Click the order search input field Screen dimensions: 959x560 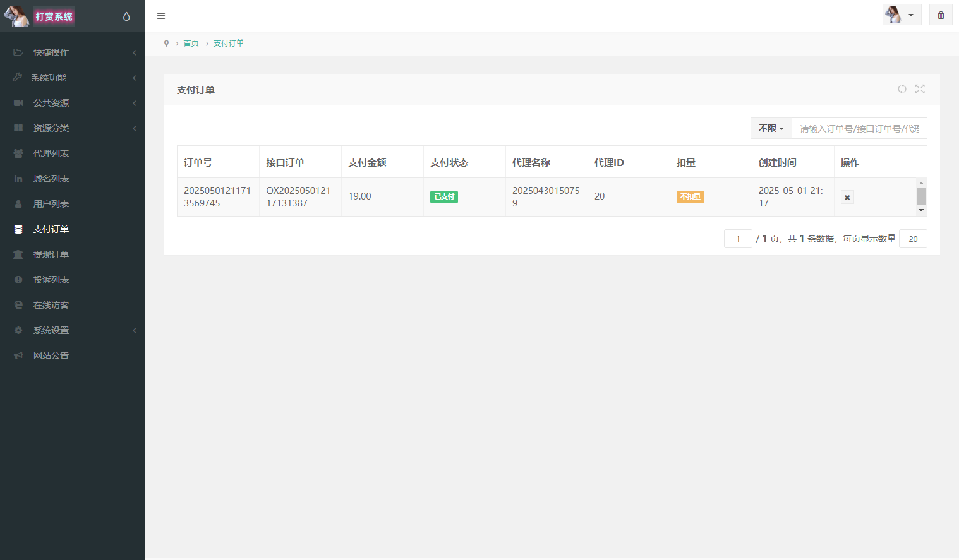pos(859,128)
